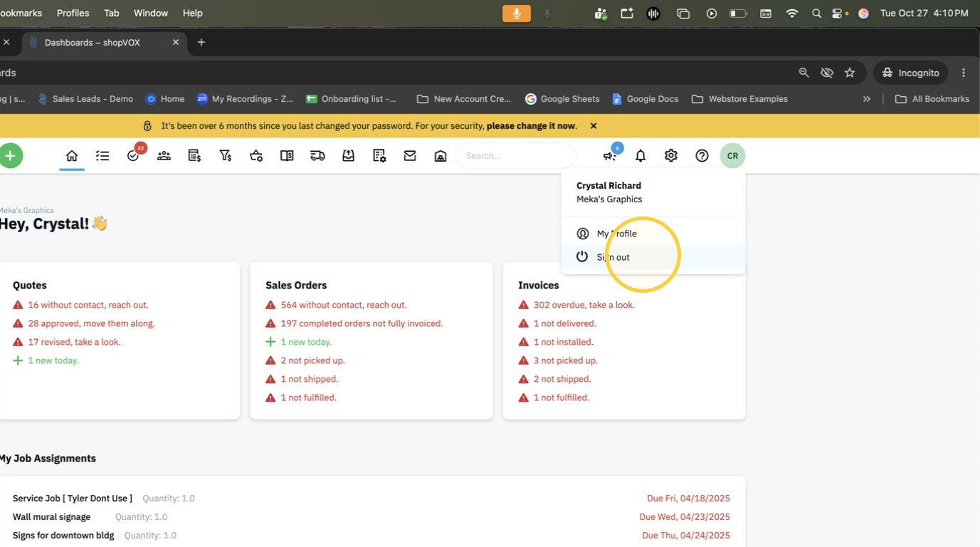Viewport: 980px width, 547px height.
Task: Open '197 completed orders not fully invoiced.'
Action: 362,323
